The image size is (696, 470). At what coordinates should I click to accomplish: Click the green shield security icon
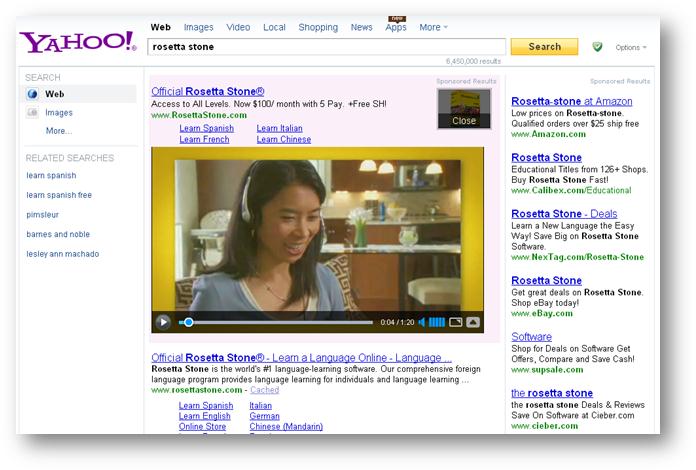tap(597, 47)
